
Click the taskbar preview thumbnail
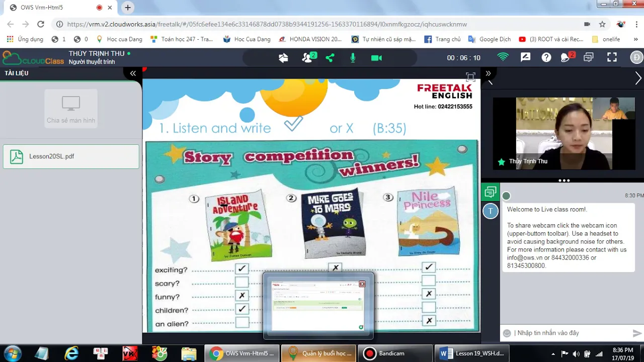click(x=318, y=306)
